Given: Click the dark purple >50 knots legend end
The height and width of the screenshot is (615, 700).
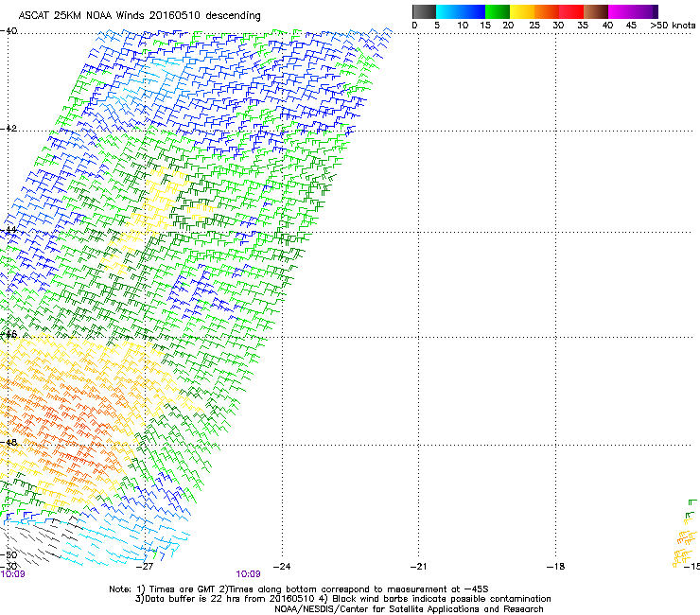Looking at the screenshot, I should (655, 11).
